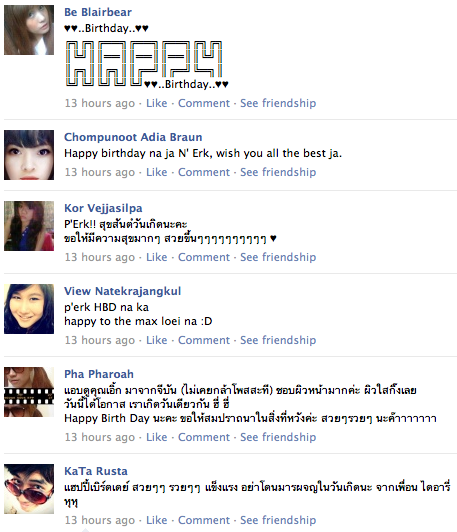
Task: Open View Natekrajangkul name link
Action: pyautogui.click(x=122, y=291)
